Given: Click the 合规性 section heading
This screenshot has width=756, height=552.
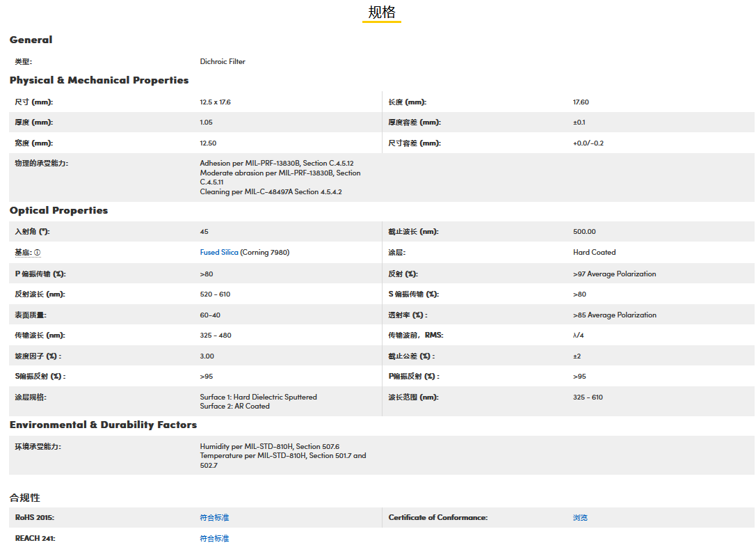Looking at the screenshot, I should 25,498.
